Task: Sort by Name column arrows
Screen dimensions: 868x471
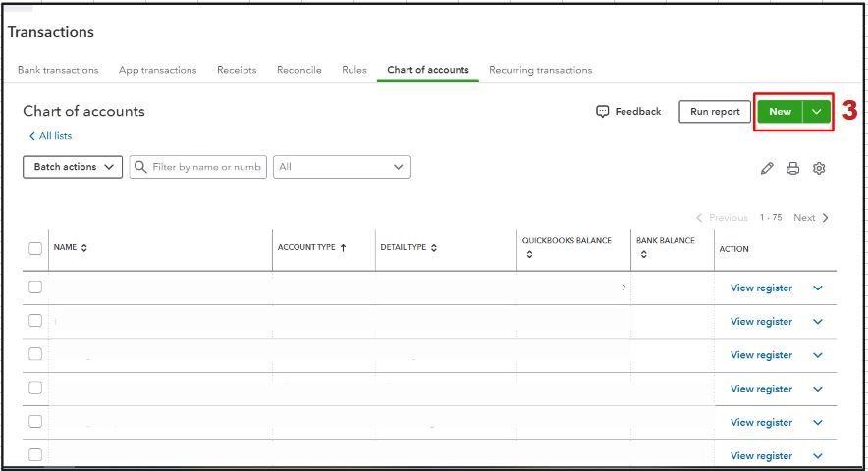Action: click(x=84, y=248)
